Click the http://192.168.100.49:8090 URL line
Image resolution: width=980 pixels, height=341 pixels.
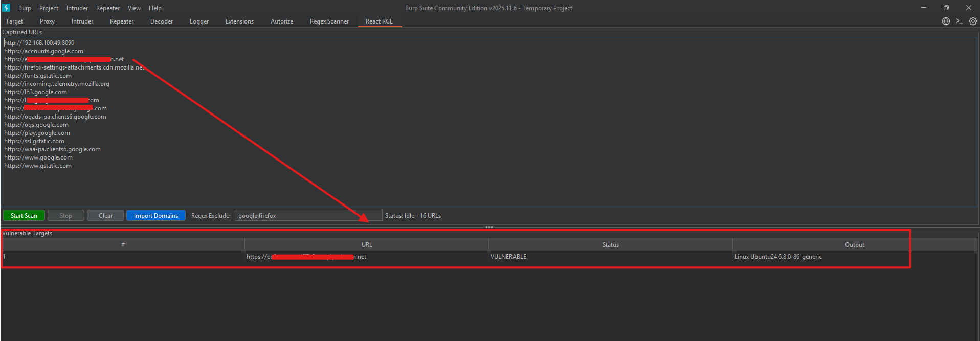(x=39, y=43)
